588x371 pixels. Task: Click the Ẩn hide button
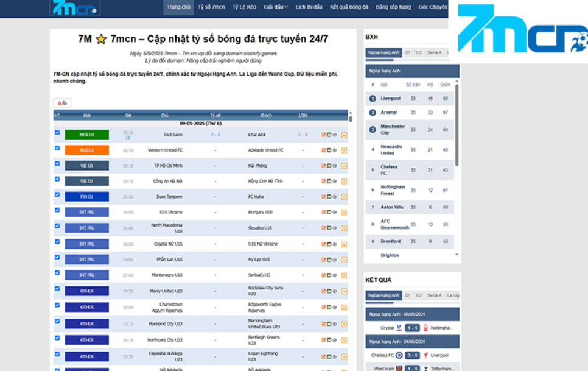point(62,103)
